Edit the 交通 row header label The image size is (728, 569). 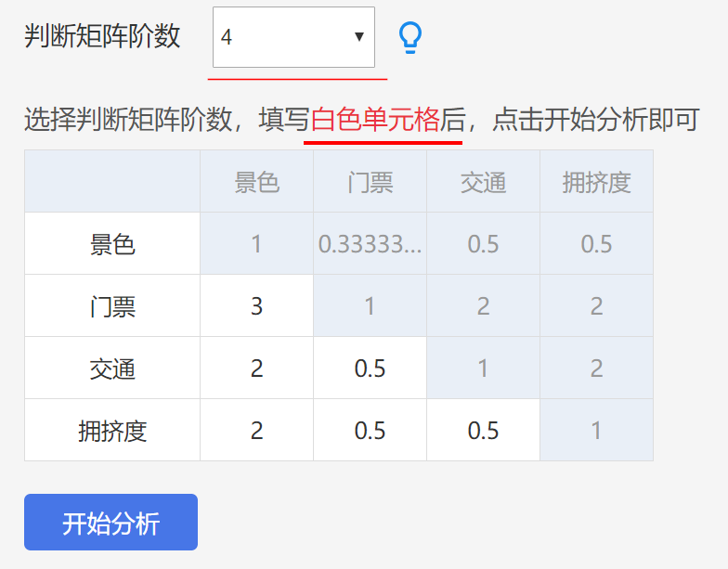tap(112, 369)
